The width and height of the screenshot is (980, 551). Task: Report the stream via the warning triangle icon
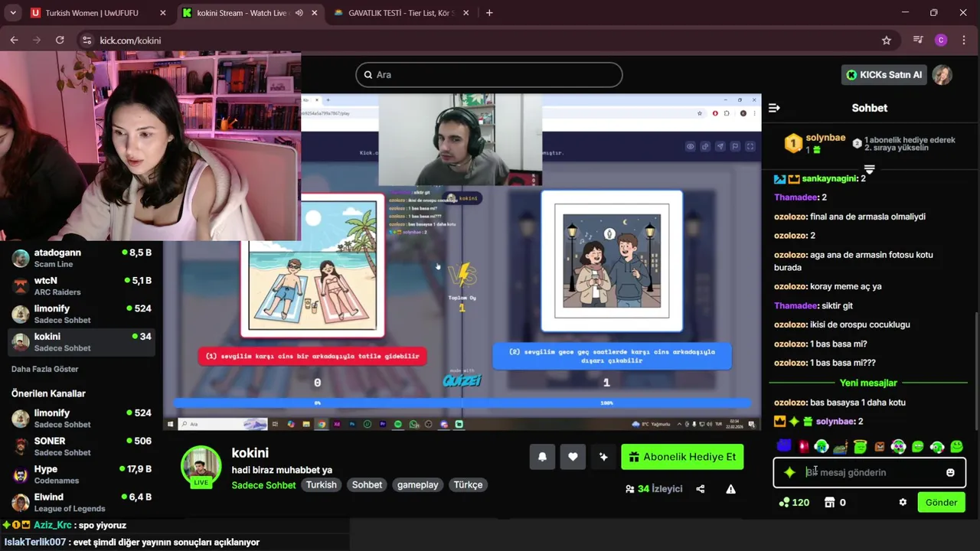tap(731, 489)
